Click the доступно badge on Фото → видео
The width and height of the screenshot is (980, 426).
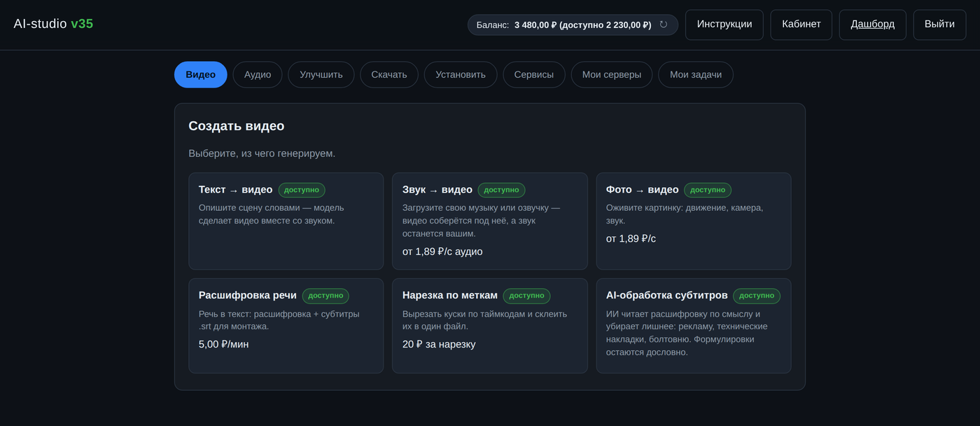[708, 190]
